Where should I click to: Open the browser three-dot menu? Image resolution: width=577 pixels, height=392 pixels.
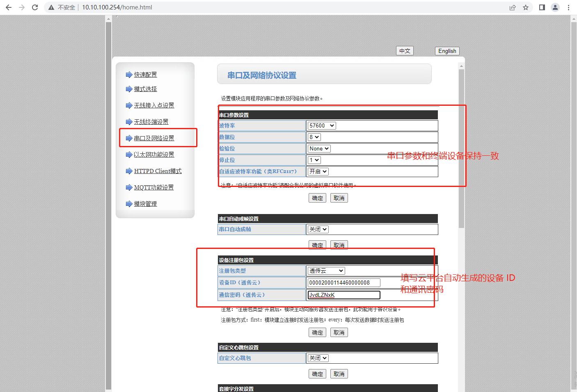click(x=568, y=7)
